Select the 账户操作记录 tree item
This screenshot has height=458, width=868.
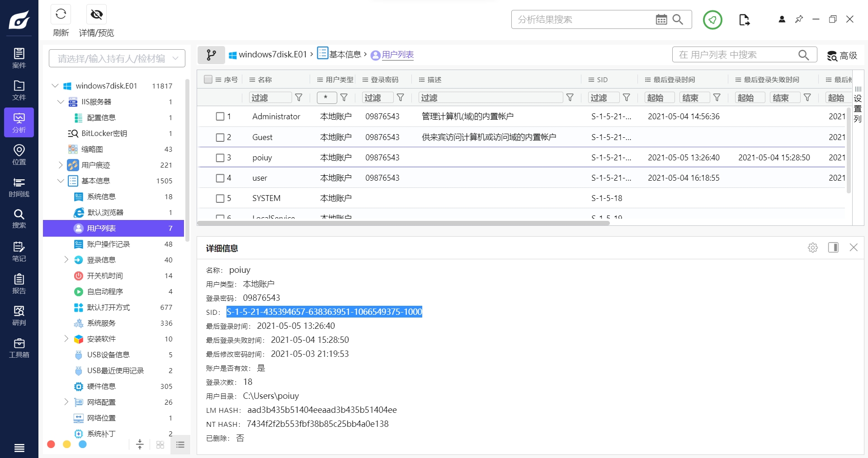(x=113, y=244)
